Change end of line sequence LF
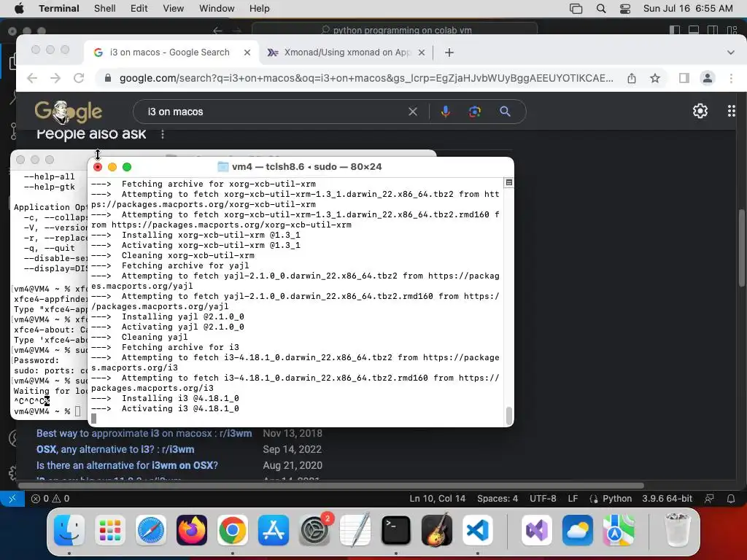This screenshot has width=747, height=560. tap(573, 499)
